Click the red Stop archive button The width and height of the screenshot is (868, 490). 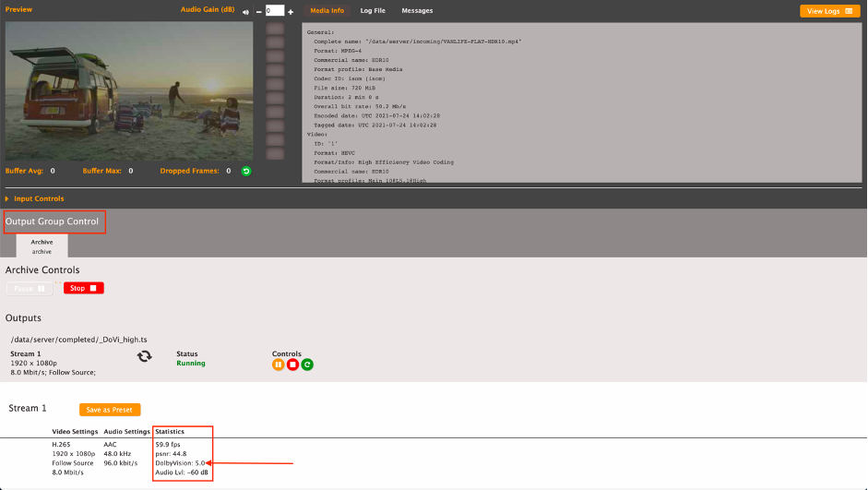click(84, 288)
